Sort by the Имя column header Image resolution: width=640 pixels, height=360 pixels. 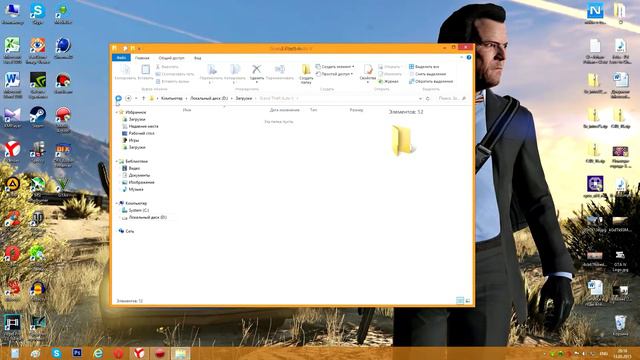187,110
